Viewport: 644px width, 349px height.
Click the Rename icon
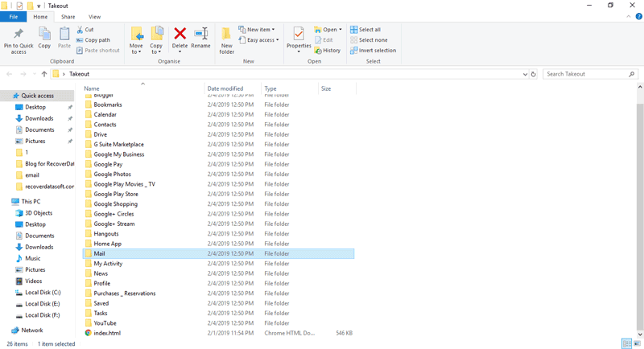click(x=200, y=34)
